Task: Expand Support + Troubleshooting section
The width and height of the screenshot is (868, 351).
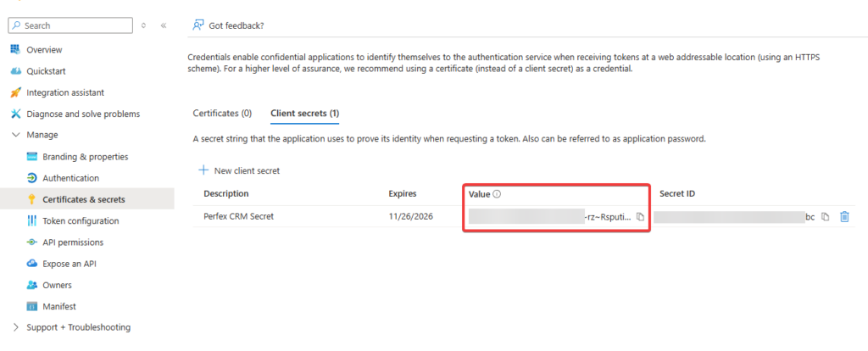Action: pyautogui.click(x=15, y=327)
